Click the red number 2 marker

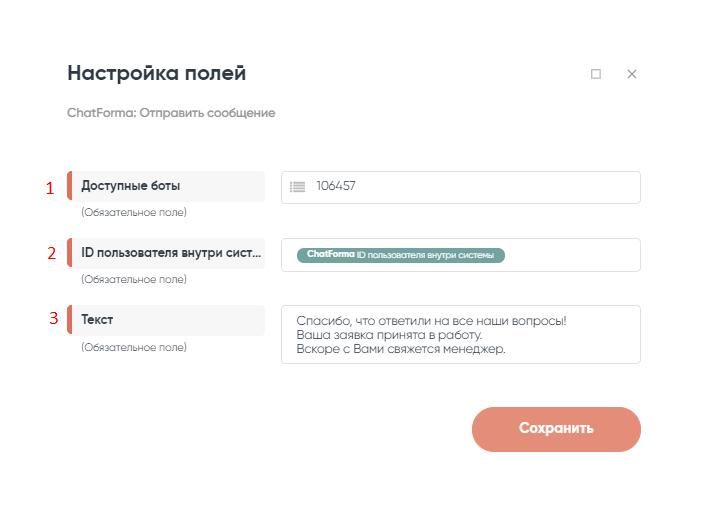tap(51, 253)
